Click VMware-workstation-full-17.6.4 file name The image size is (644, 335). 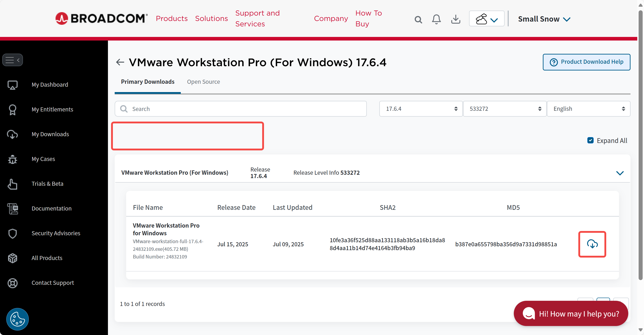click(168, 245)
